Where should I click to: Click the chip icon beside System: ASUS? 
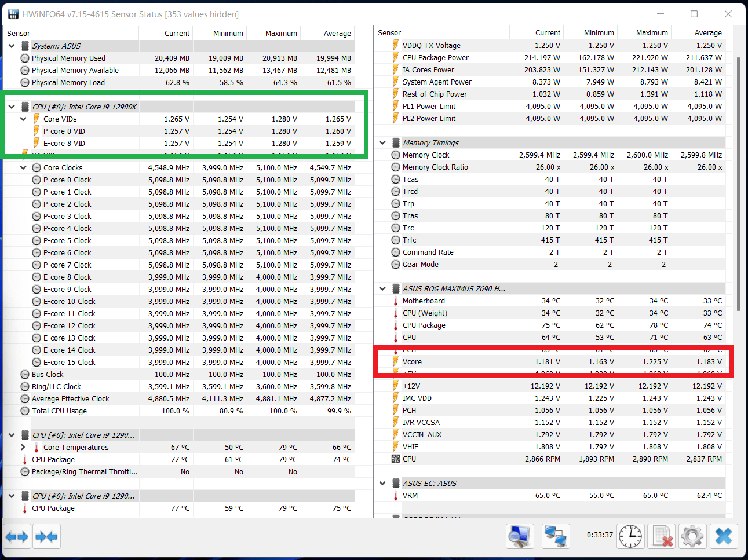point(25,46)
